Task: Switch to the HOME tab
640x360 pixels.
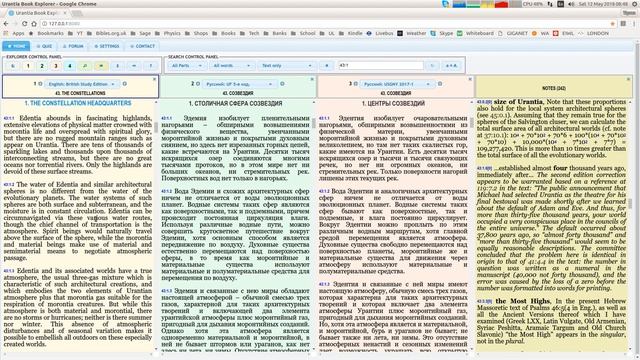Action: [x=16, y=46]
